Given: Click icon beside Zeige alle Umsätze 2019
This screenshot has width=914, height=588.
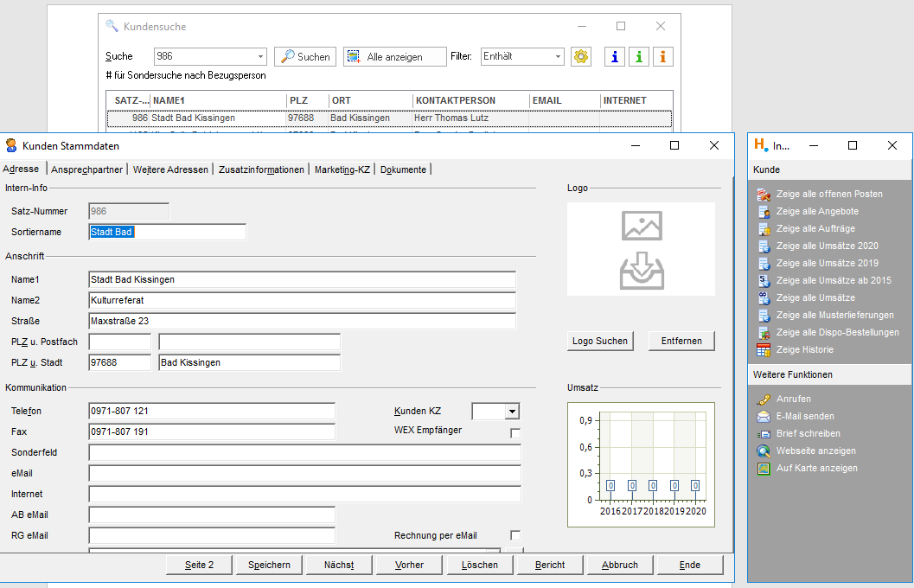Looking at the screenshot, I should click(x=764, y=264).
